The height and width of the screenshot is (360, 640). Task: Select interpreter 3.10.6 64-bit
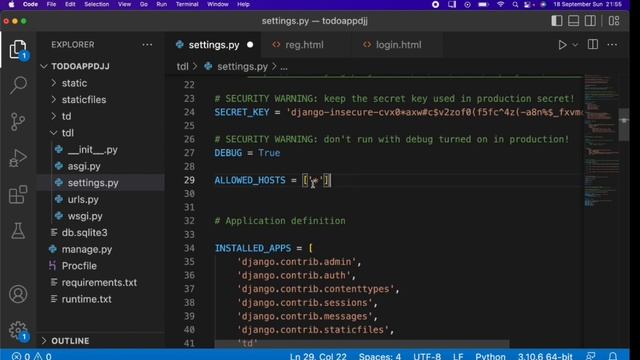(x=545, y=356)
